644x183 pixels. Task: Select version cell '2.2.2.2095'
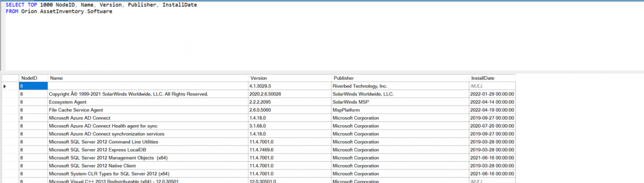tap(290, 102)
